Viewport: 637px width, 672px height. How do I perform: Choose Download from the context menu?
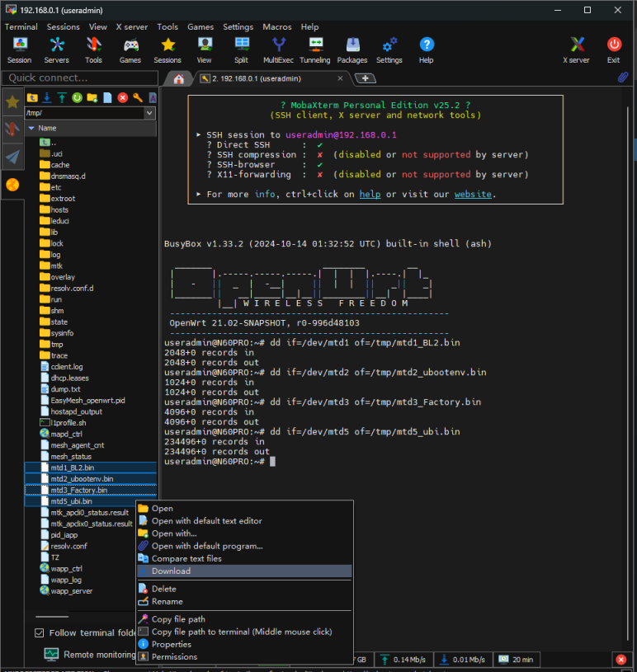(171, 571)
